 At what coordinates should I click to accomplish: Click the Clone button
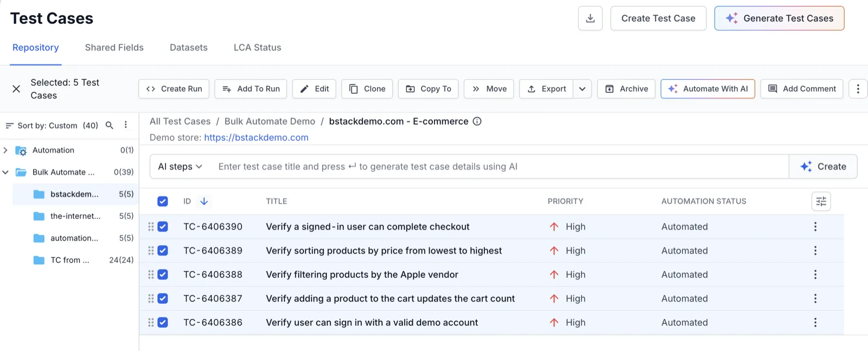367,89
